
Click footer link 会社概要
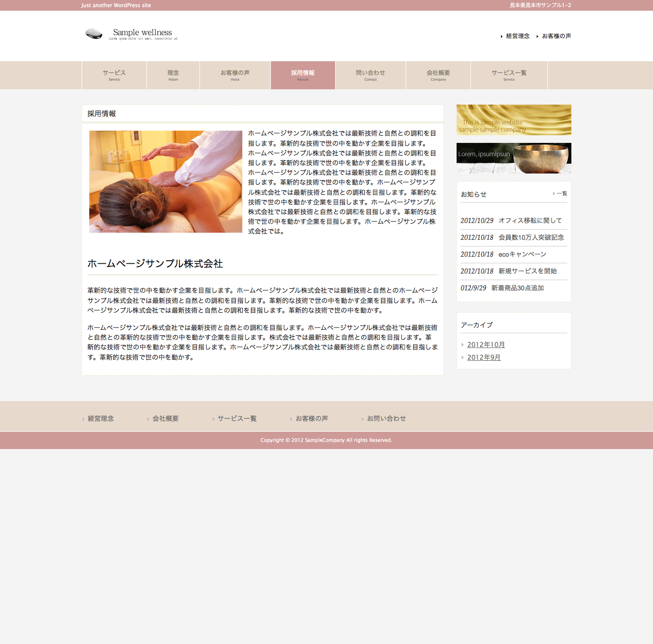tap(165, 418)
